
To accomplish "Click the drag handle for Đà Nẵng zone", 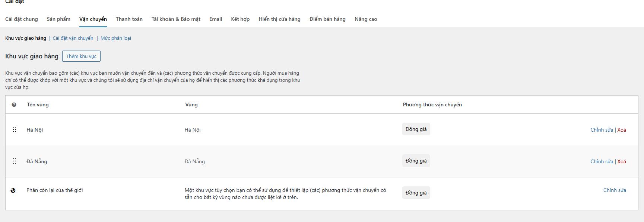I will click(x=15, y=161).
